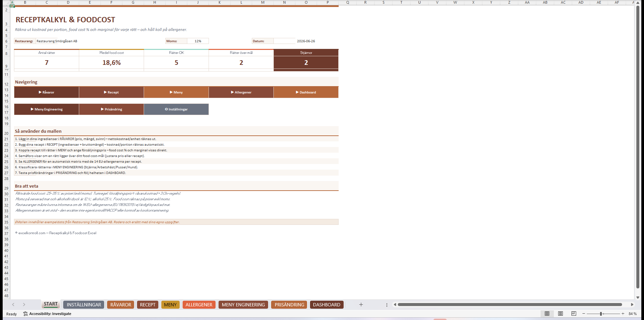Image resolution: width=644 pixels, height=320 pixels.
Task: Click the Datum: label cell
Action: [263, 41]
